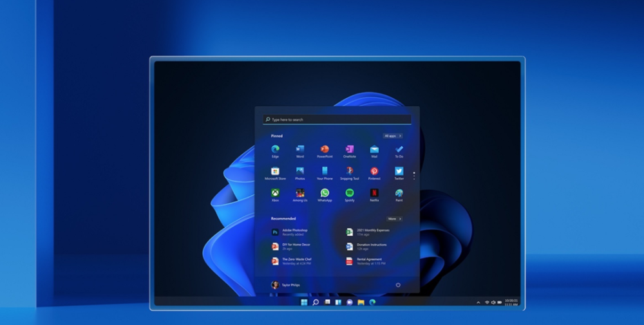This screenshot has height=325, width=644.
Task: Open Donation Instructions document
Action: (366, 246)
